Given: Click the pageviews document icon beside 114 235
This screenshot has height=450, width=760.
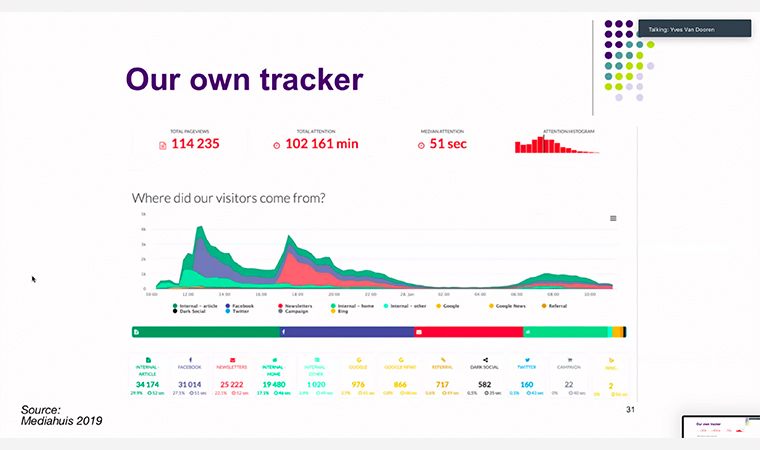Looking at the screenshot, I should tap(163, 145).
